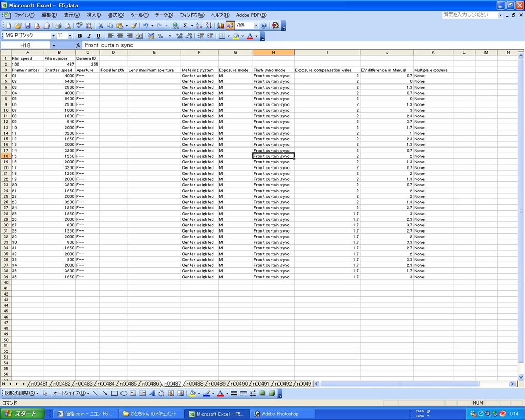
Task: Select the Oval drawing tool
Action: (124, 393)
